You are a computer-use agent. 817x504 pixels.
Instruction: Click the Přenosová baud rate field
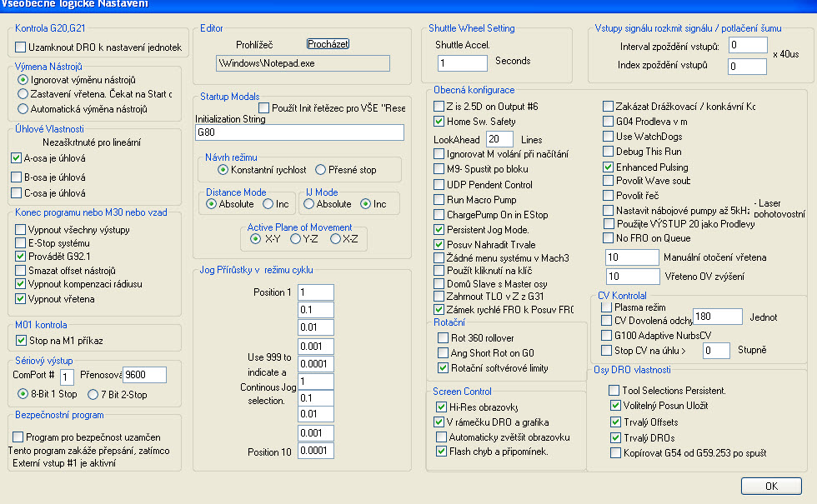(144, 376)
